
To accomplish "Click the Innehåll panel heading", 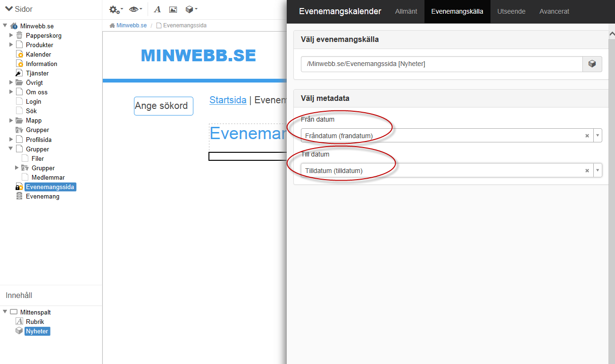I will coord(19,296).
